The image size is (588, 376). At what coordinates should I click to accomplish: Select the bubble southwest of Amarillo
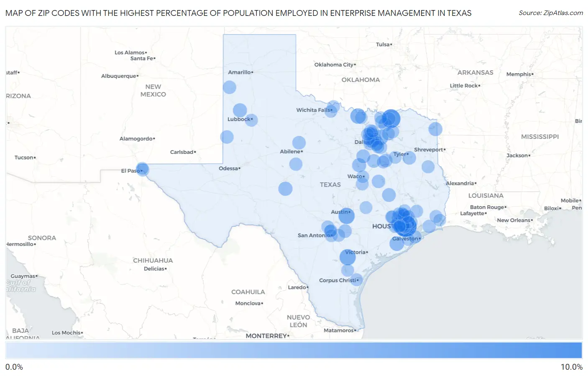230,87
